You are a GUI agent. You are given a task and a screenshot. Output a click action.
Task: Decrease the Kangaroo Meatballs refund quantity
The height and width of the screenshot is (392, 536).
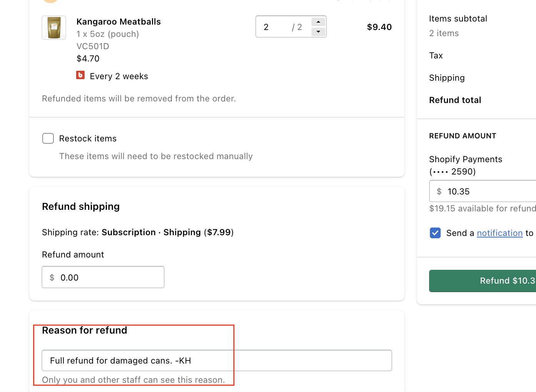click(x=318, y=32)
